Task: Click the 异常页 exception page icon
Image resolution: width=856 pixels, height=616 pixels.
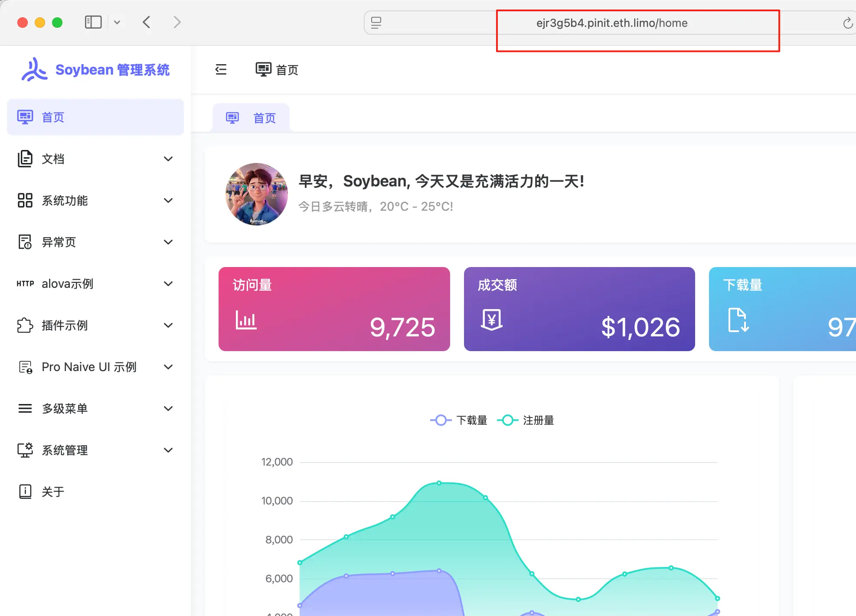Action: click(x=25, y=242)
